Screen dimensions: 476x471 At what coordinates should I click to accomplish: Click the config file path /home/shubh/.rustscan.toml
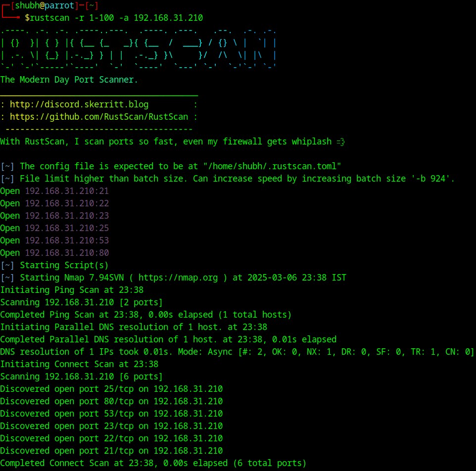[272, 166]
